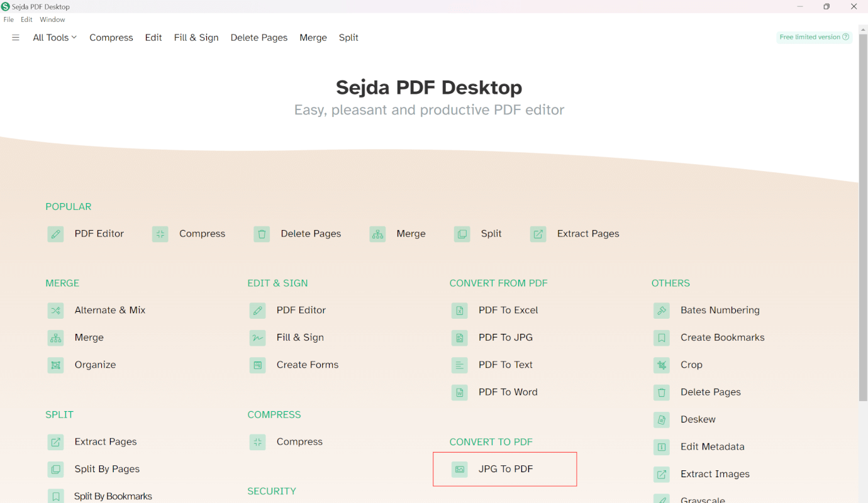The width and height of the screenshot is (868, 503).
Task: Click the PDF To Word icon
Action: (x=460, y=393)
